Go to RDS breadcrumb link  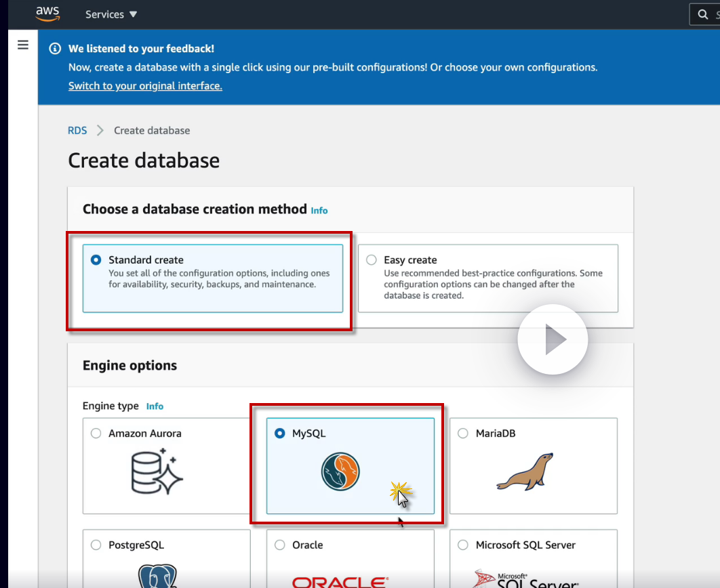point(77,130)
